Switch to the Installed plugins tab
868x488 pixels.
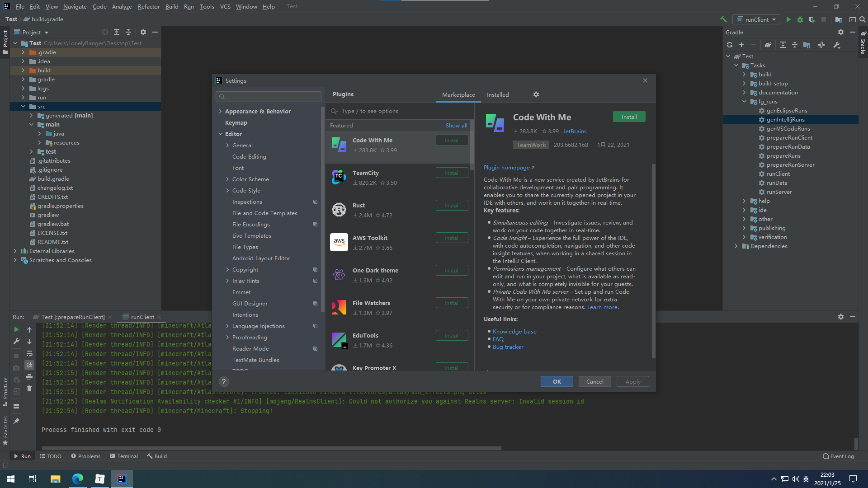(x=498, y=94)
